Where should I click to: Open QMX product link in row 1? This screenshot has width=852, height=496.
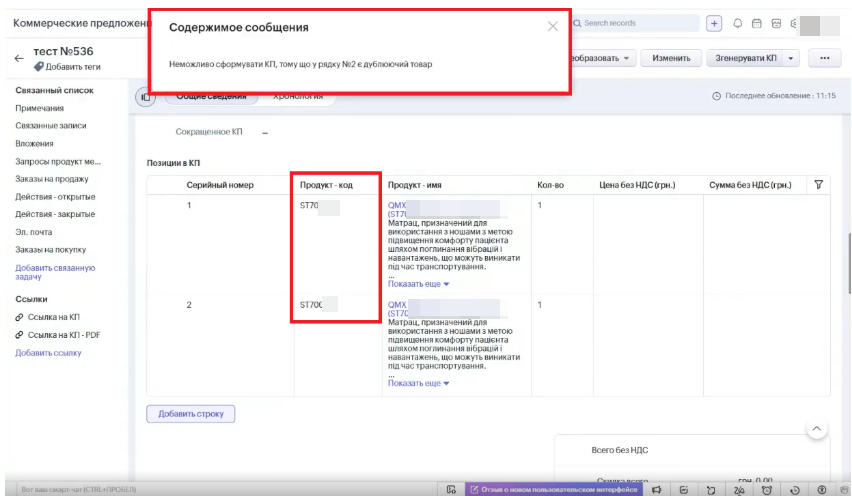(397, 205)
